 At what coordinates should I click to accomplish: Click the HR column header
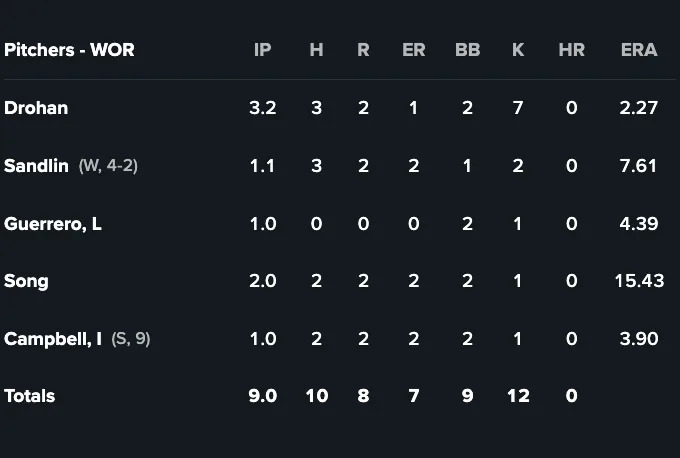point(571,50)
